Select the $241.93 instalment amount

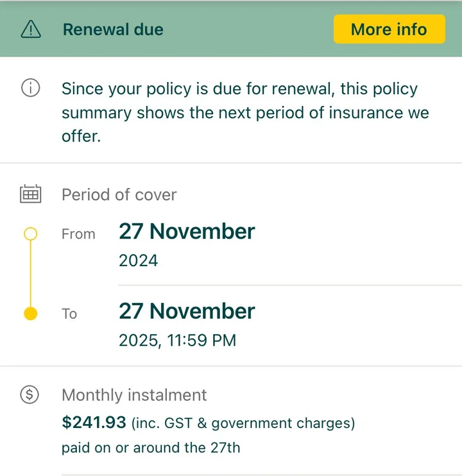[94, 422]
